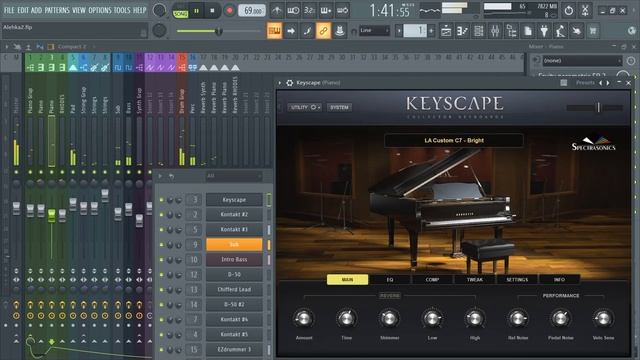Toggle loop recording icon
Viewport: 640px width, 360px height.
(x=342, y=11)
